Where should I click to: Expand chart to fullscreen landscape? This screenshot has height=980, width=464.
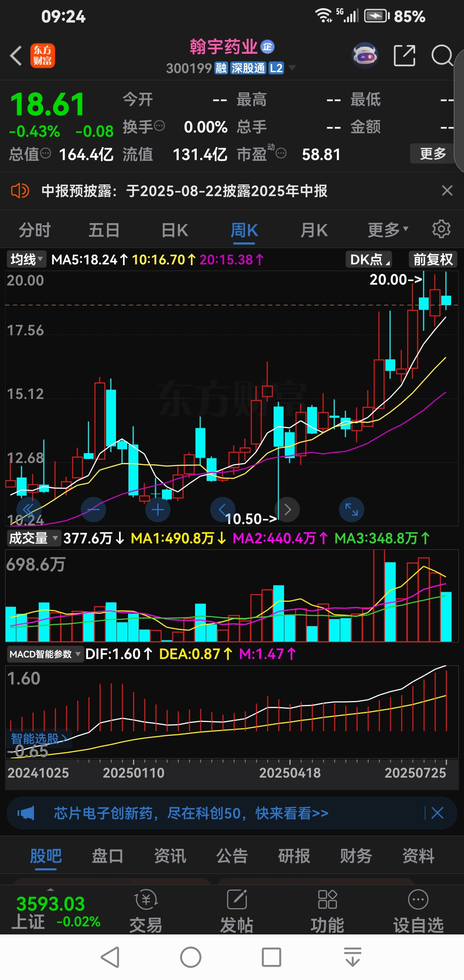352,510
